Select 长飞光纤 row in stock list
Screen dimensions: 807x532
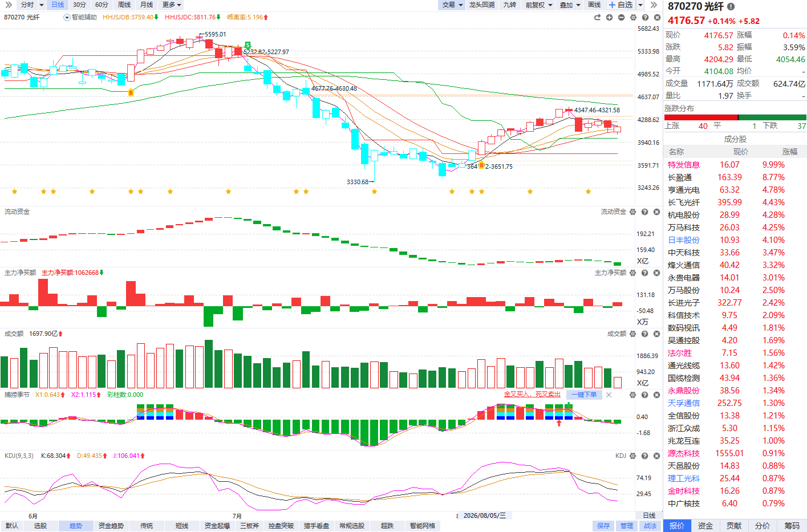pos(735,202)
